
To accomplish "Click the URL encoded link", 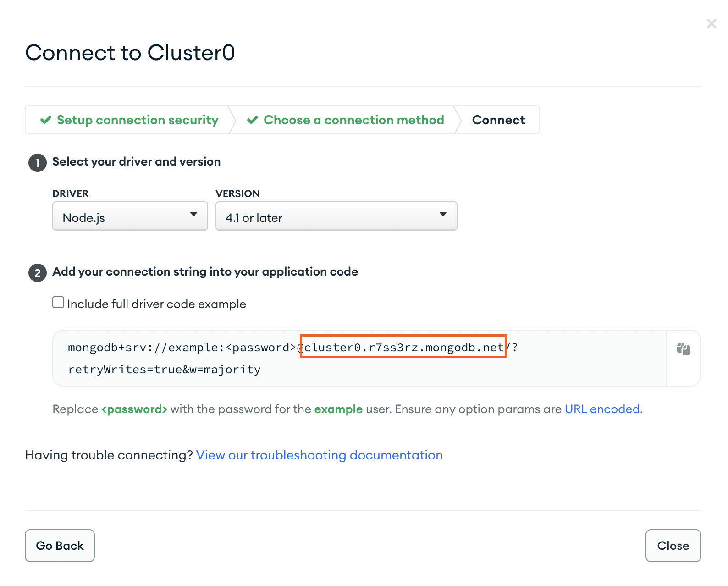I will pyautogui.click(x=602, y=409).
